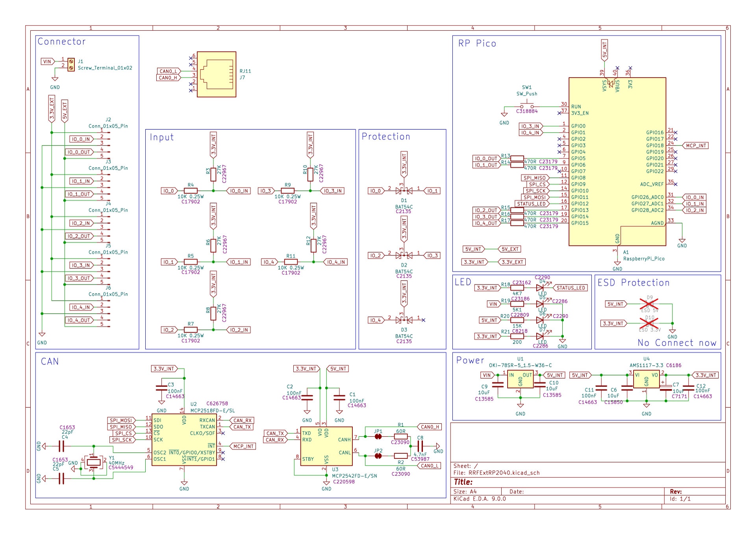Click the 'Title:' field in title block

point(463,482)
